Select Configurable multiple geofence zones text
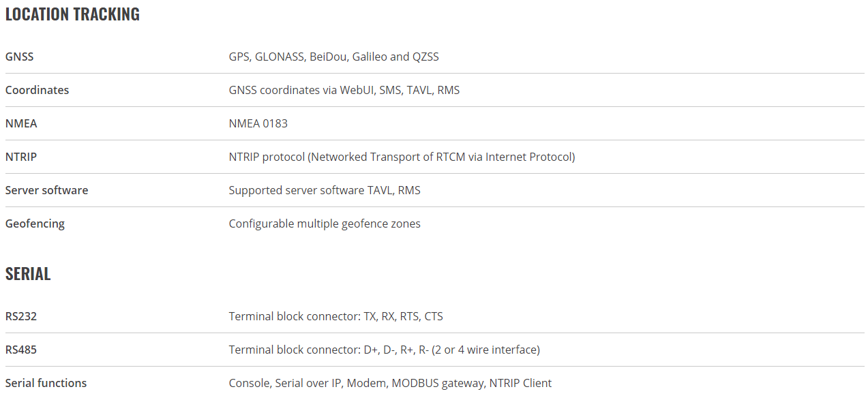 [325, 224]
